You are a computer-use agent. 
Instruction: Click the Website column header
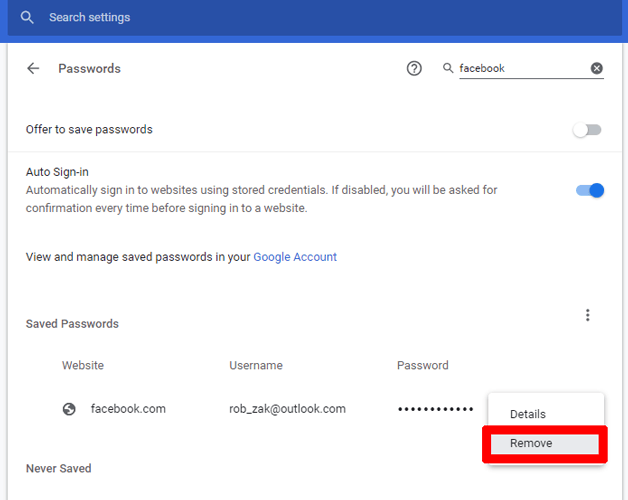tap(83, 365)
